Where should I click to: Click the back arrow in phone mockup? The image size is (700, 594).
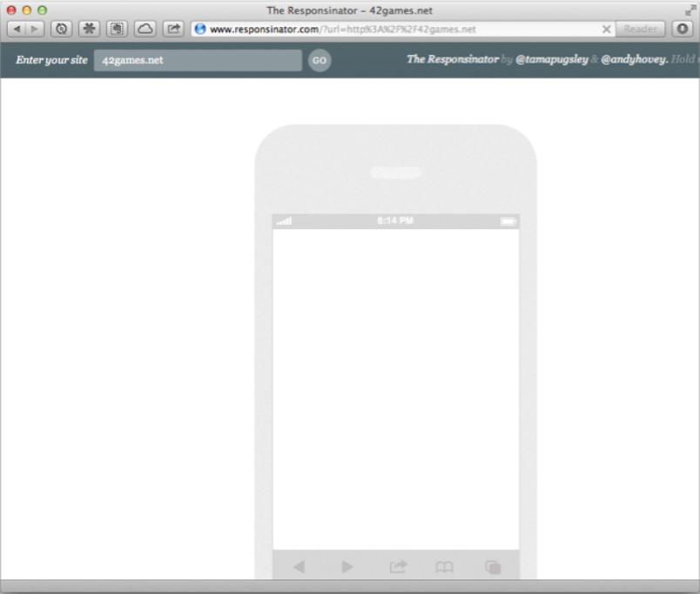pos(299,567)
